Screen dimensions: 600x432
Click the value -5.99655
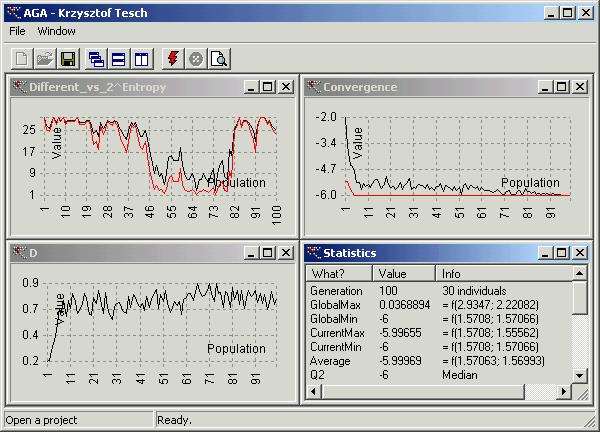tap(400, 333)
